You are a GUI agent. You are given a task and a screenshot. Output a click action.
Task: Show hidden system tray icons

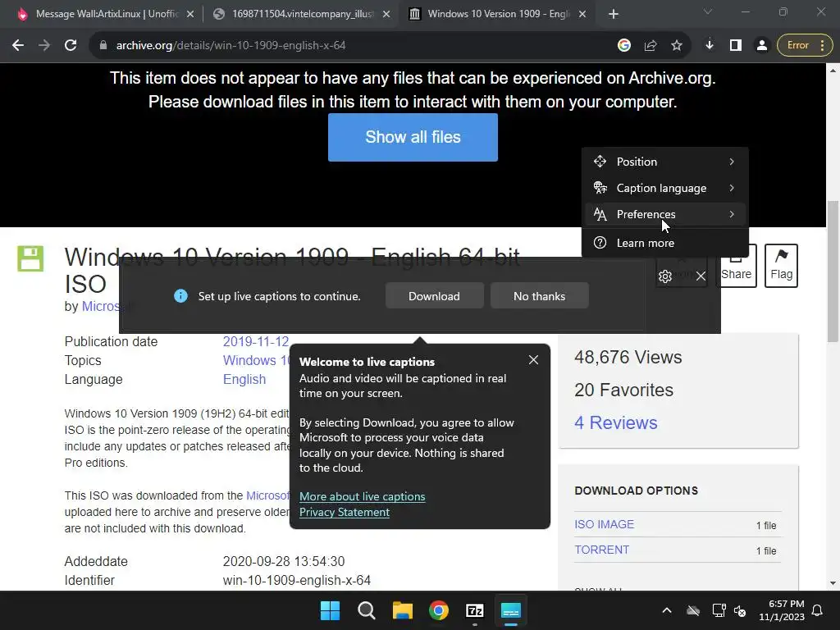point(667,610)
